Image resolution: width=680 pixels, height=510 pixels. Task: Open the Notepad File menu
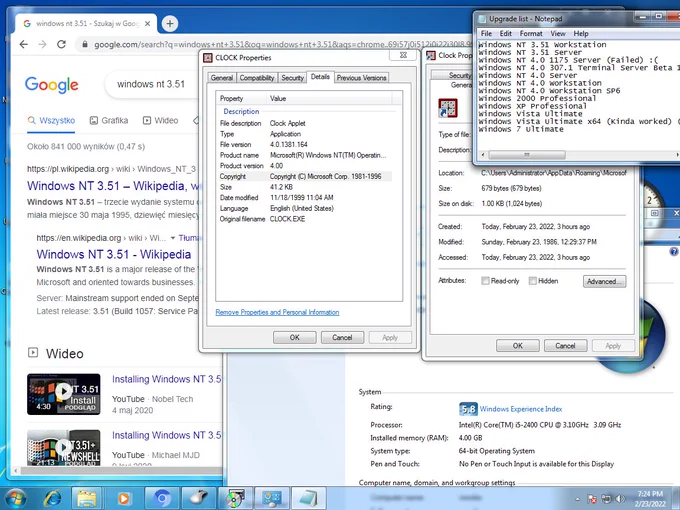click(x=487, y=33)
